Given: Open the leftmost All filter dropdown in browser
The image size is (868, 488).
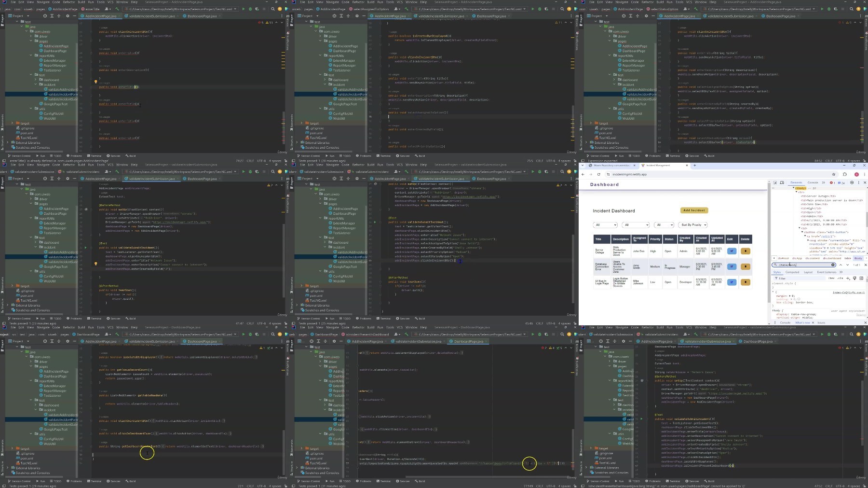Looking at the screenshot, I should click(605, 225).
